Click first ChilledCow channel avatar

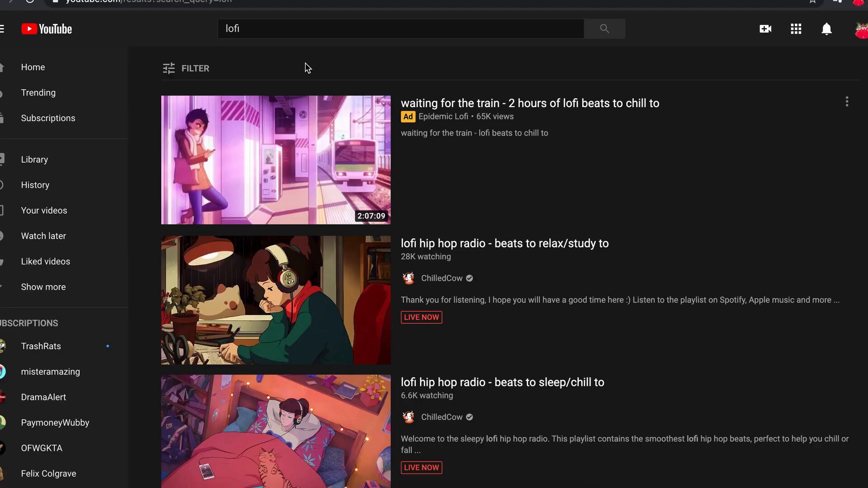tap(409, 278)
